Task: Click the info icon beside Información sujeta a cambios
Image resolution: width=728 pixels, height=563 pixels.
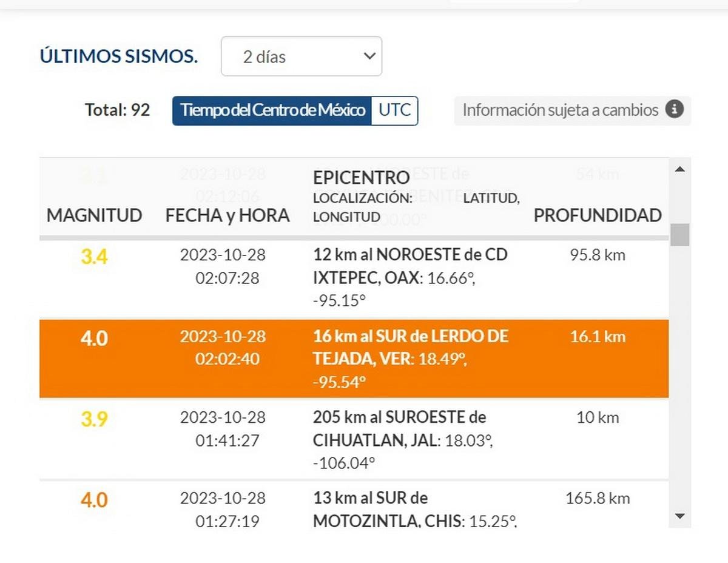Action: [675, 110]
